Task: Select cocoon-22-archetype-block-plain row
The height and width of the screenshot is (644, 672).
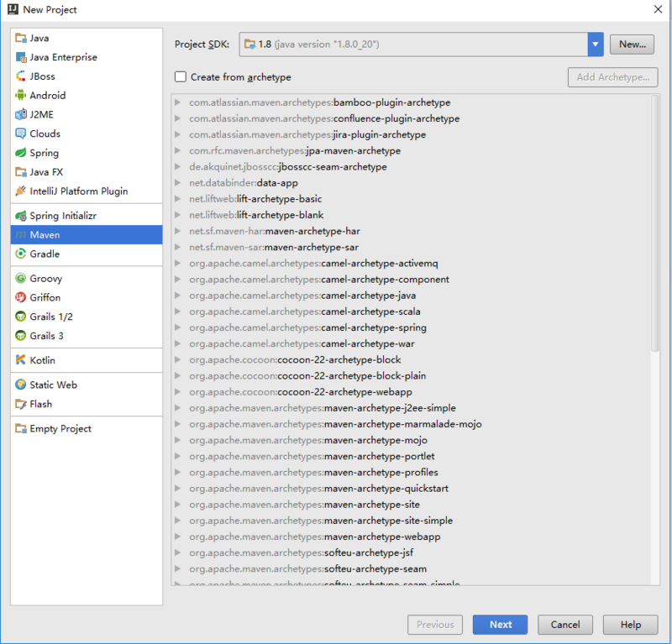Action: (411, 376)
